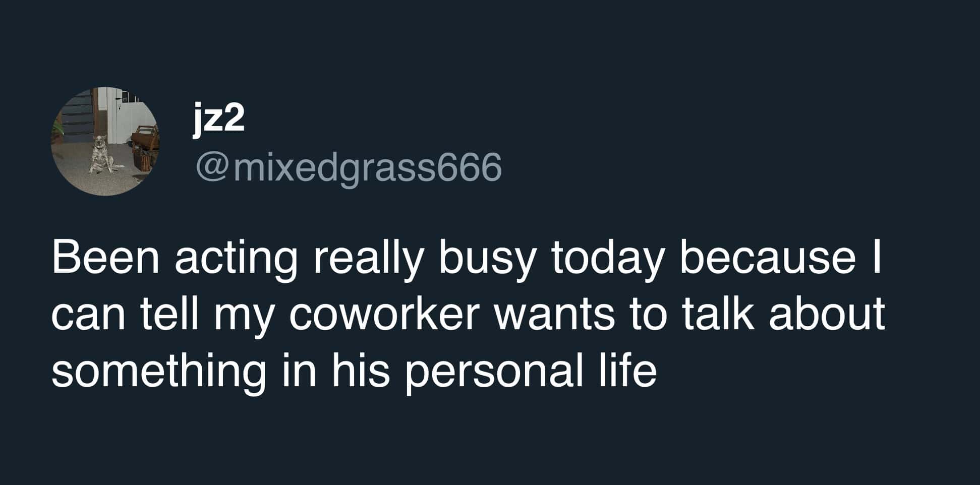The width and height of the screenshot is (980, 485).
Task: Click the word 'his' on the last line
Action: [x=361, y=371]
